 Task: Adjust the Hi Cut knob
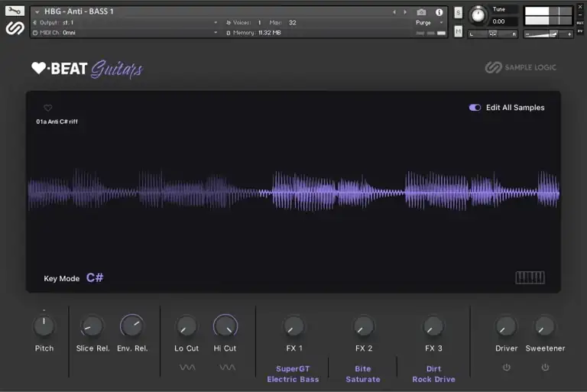click(225, 326)
